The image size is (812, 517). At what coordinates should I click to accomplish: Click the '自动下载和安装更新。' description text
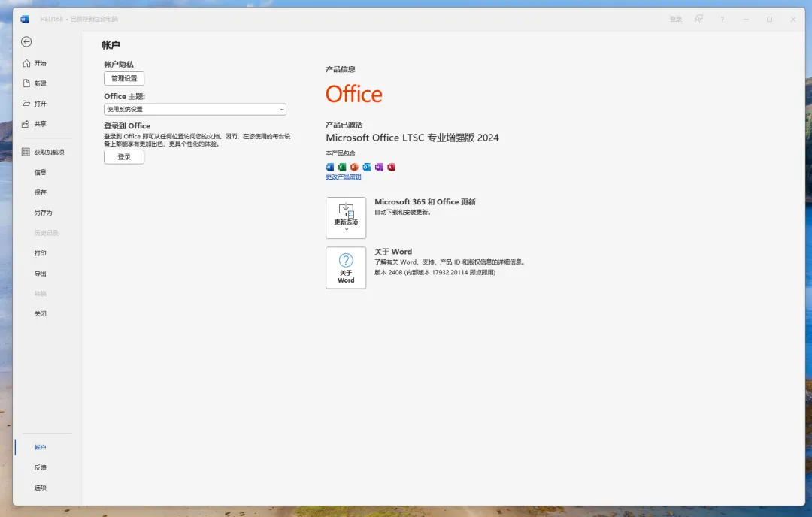(402, 212)
